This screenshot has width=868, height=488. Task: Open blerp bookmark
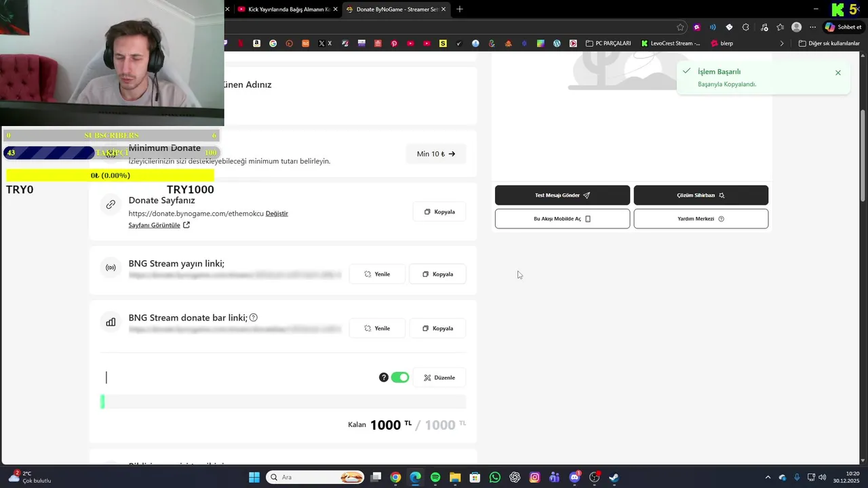722,43
